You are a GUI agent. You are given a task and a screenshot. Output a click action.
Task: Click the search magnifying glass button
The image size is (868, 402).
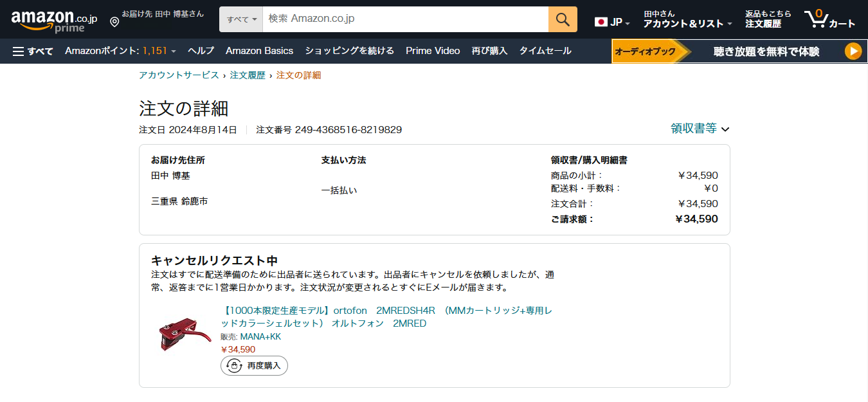[563, 19]
